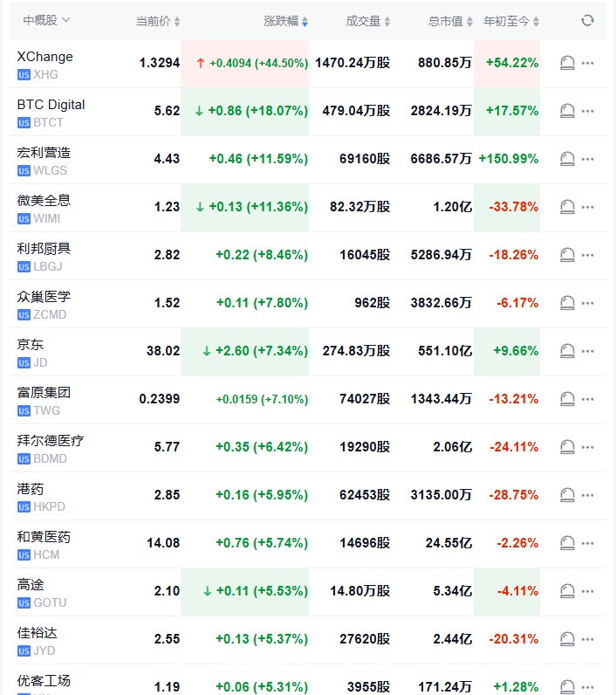Click ticker symbol ZCMD

coord(50,314)
